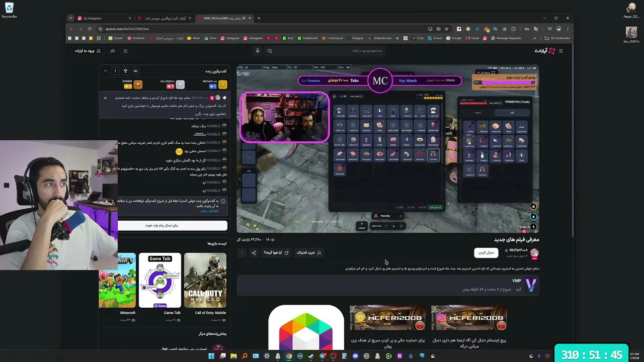Screen dimensions: 644x362
Task: Open Steam from the taskbar
Action: point(311,356)
